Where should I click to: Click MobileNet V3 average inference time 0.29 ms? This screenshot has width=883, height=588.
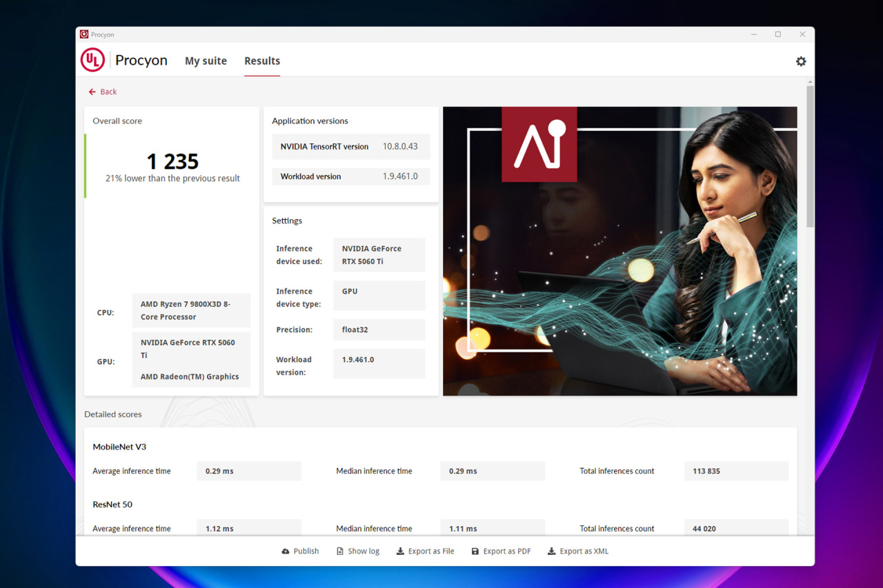[249, 472]
